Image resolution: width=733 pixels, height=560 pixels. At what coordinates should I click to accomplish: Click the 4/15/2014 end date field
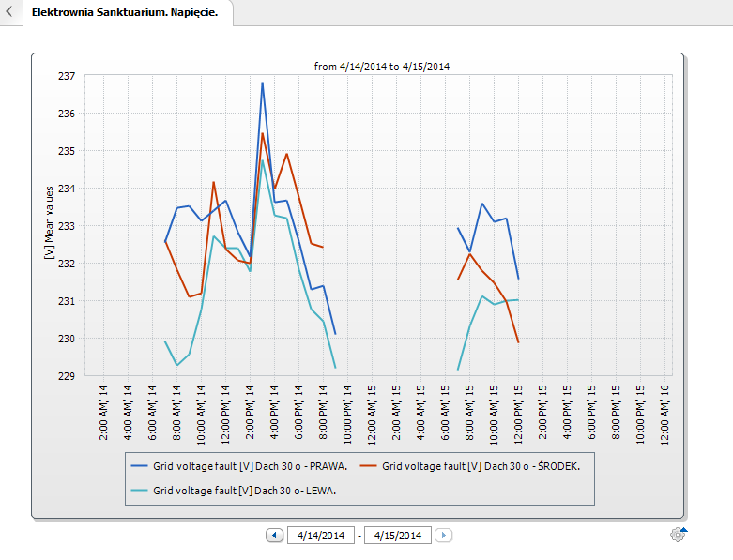tap(398, 536)
